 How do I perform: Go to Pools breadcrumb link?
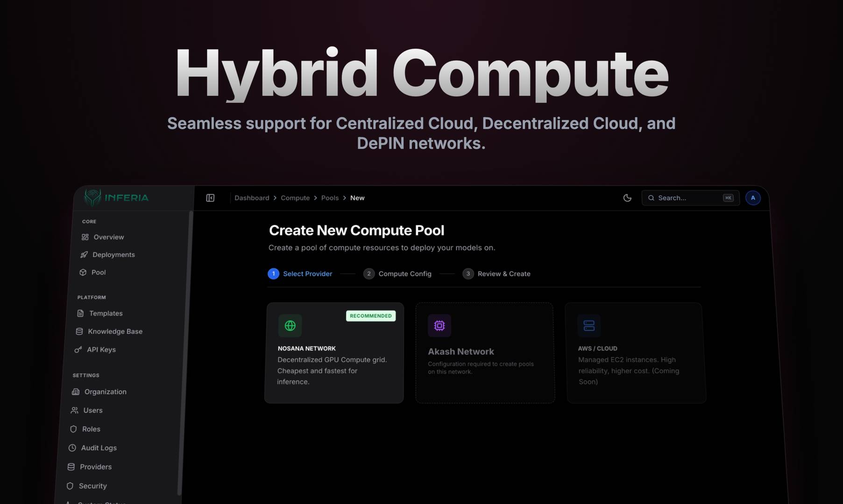pyautogui.click(x=330, y=198)
